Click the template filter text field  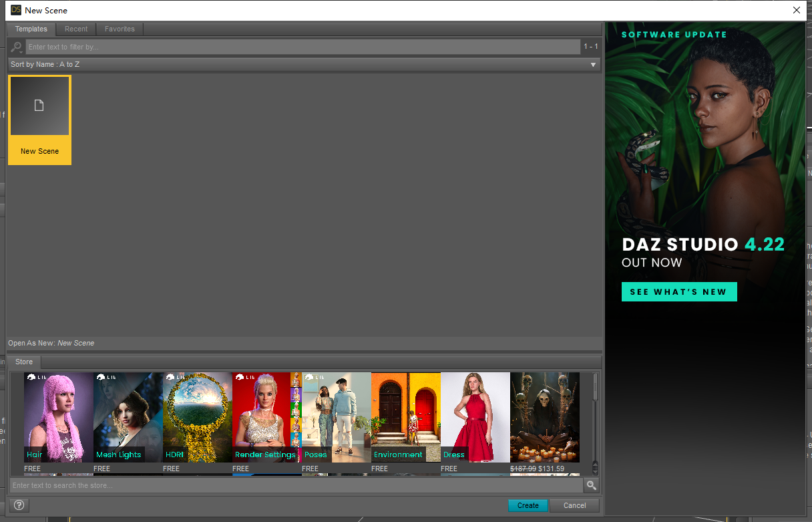click(x=303, y=47)
